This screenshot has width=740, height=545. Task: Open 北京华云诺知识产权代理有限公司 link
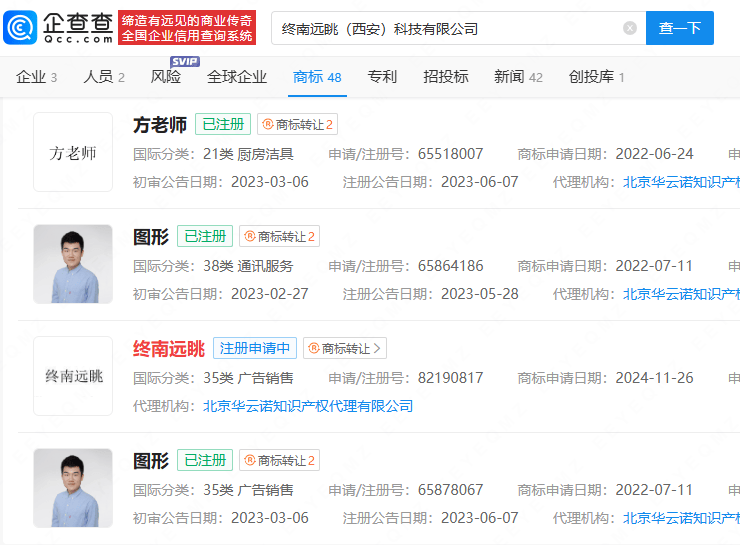coord(308,406)
